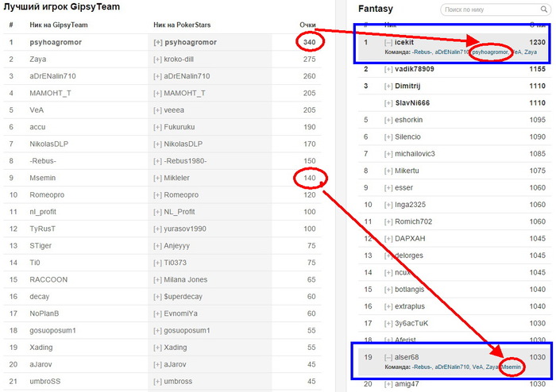The image size is (556, 392).
Task: Expand the DAPXAH fantasy team
Action: (388, 239)
